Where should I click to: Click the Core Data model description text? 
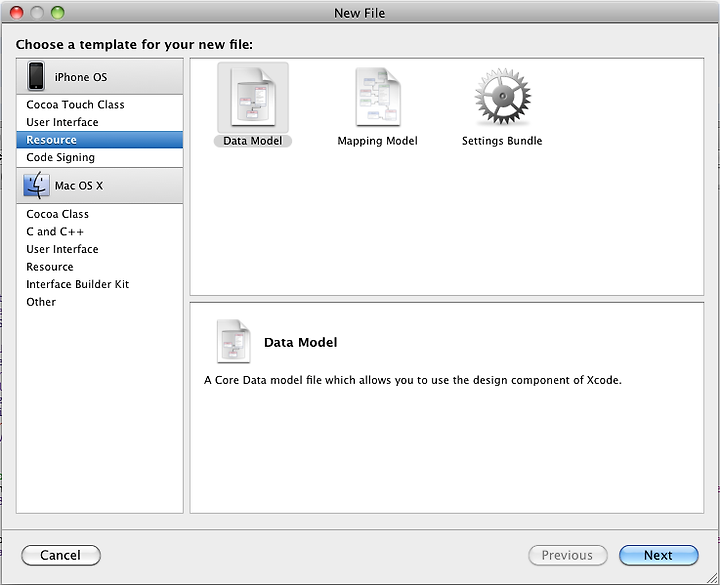(412, 380)
